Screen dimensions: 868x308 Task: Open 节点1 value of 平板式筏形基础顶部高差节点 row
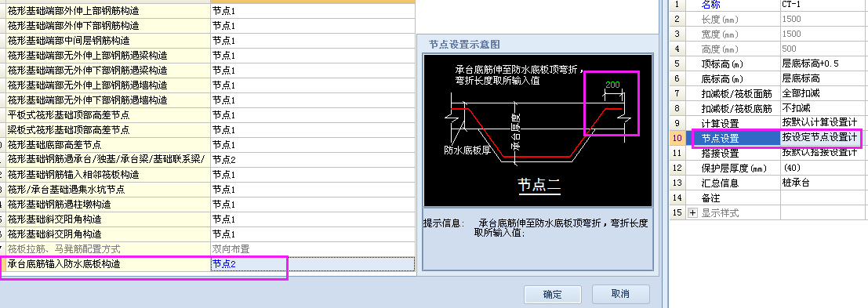313,115
